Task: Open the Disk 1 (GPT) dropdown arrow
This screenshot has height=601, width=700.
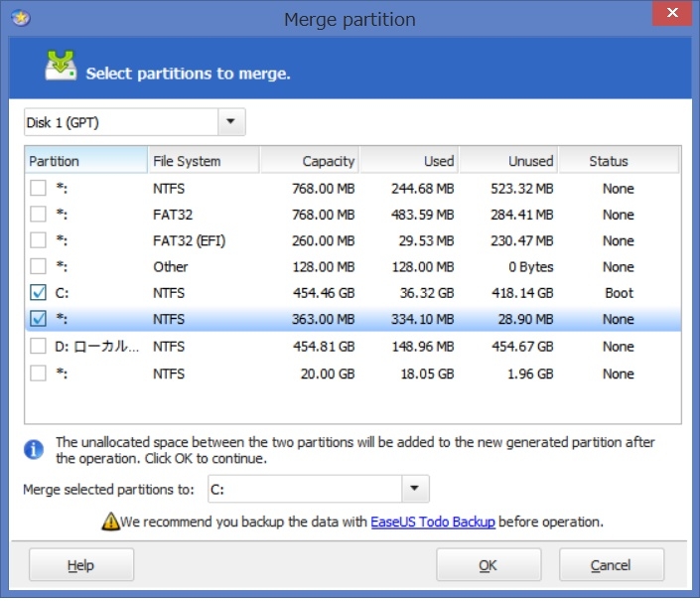Action: click(230, 121)
